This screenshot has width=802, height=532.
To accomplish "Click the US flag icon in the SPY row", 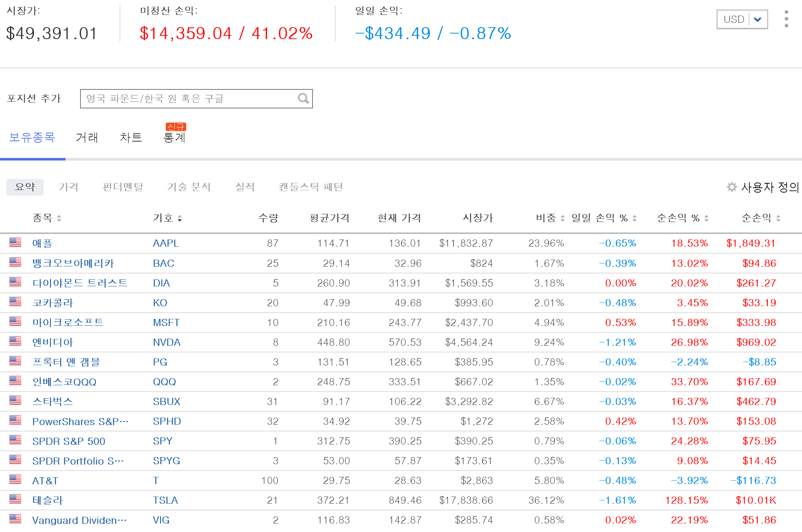I will click(15, 440).
